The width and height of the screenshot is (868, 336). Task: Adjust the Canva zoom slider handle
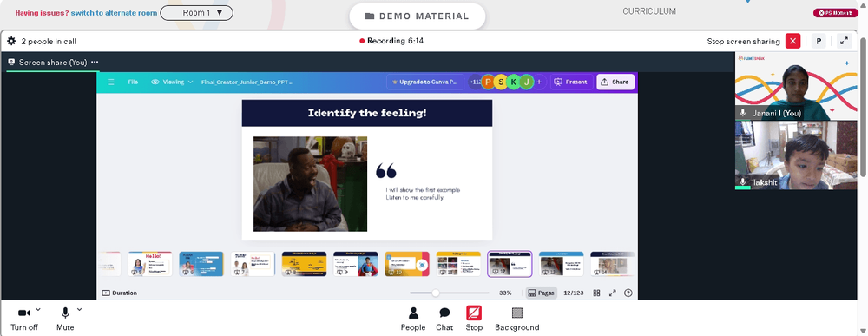(x=436, y=293)
